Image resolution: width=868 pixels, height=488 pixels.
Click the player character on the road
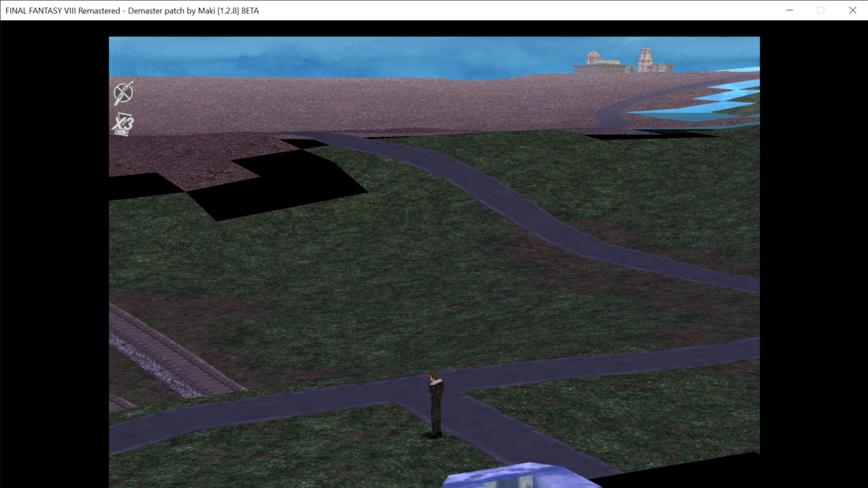pyautogui.click(x=435, y=405)
